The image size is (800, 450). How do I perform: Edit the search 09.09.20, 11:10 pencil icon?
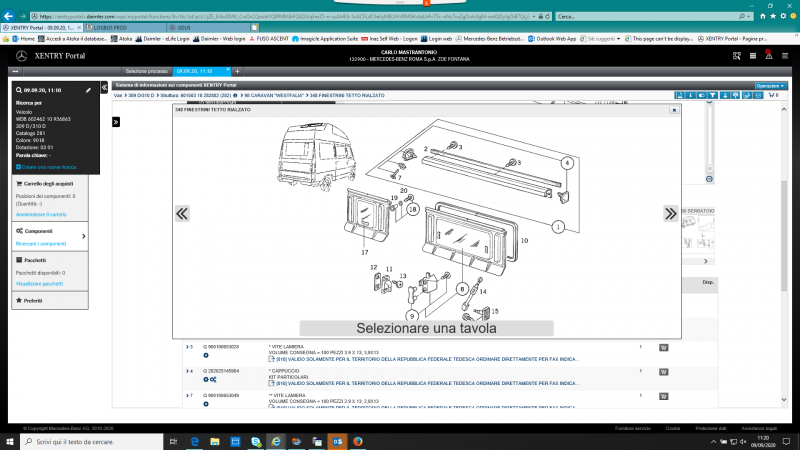pos(88,90)
